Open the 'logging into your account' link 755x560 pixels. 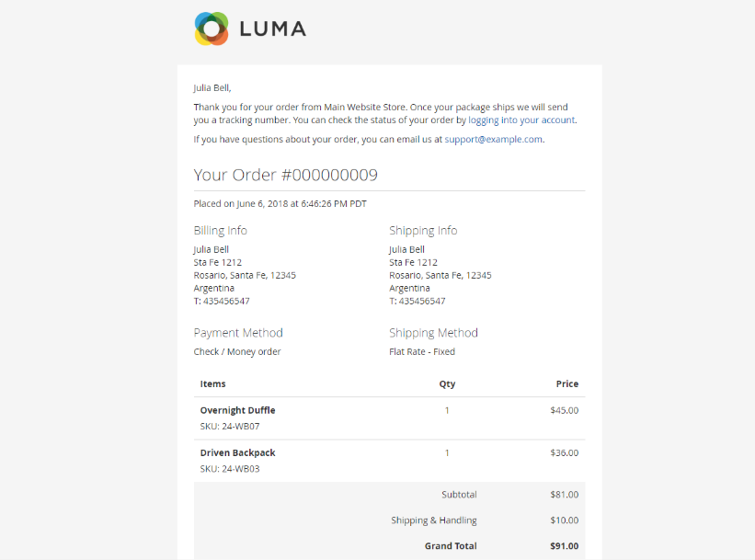(521, 120)
